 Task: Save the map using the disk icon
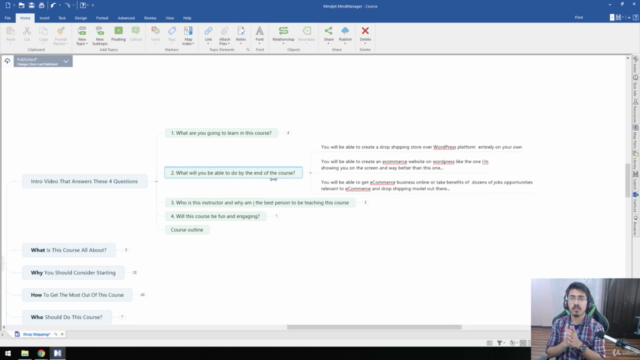[31, 5]
